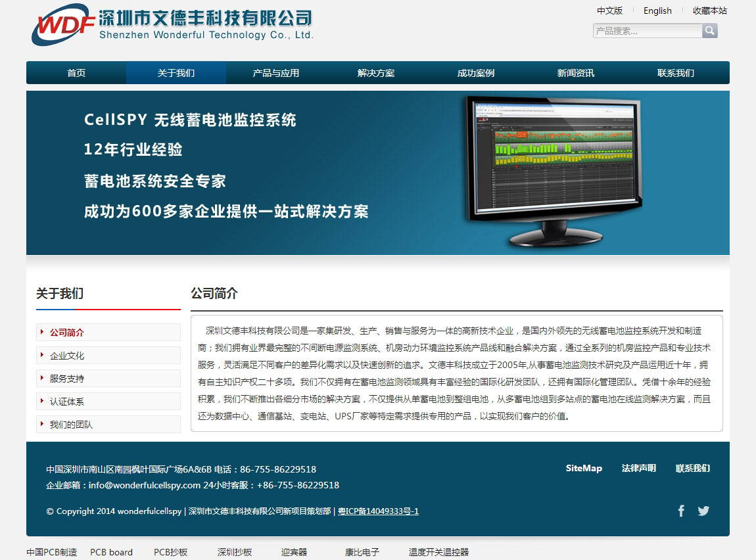Open the 联系我们 link in the footer

693,468
